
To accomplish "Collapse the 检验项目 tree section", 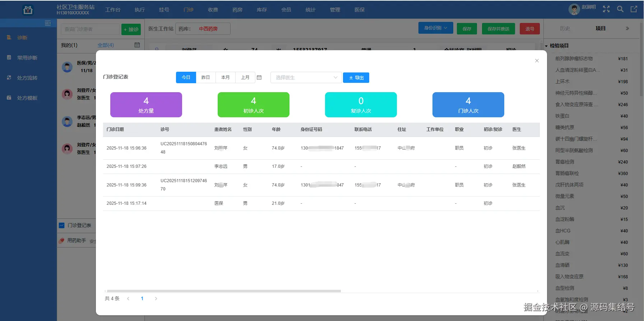I will (x=546, y=46).
